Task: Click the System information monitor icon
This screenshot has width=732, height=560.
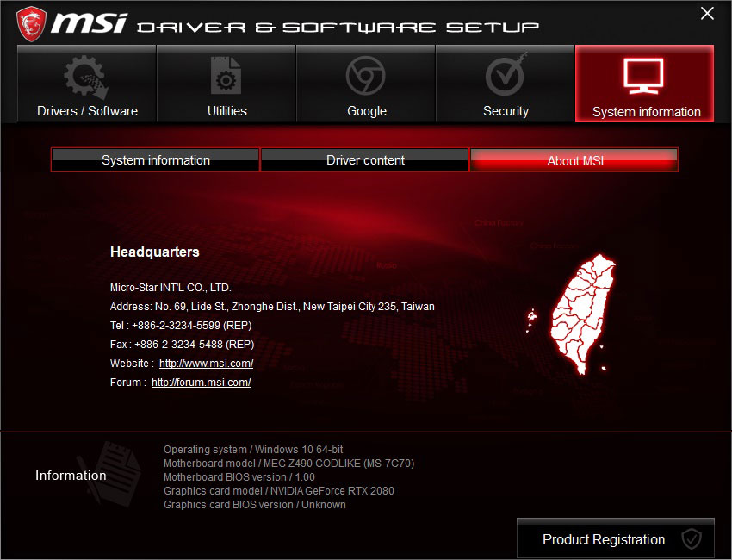Action: 644,76
